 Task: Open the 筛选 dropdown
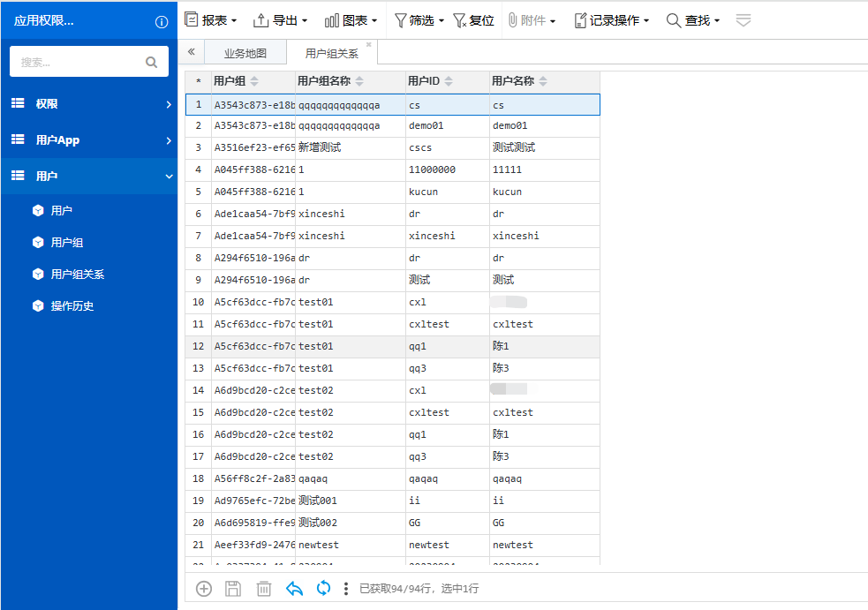click(419, 20)
